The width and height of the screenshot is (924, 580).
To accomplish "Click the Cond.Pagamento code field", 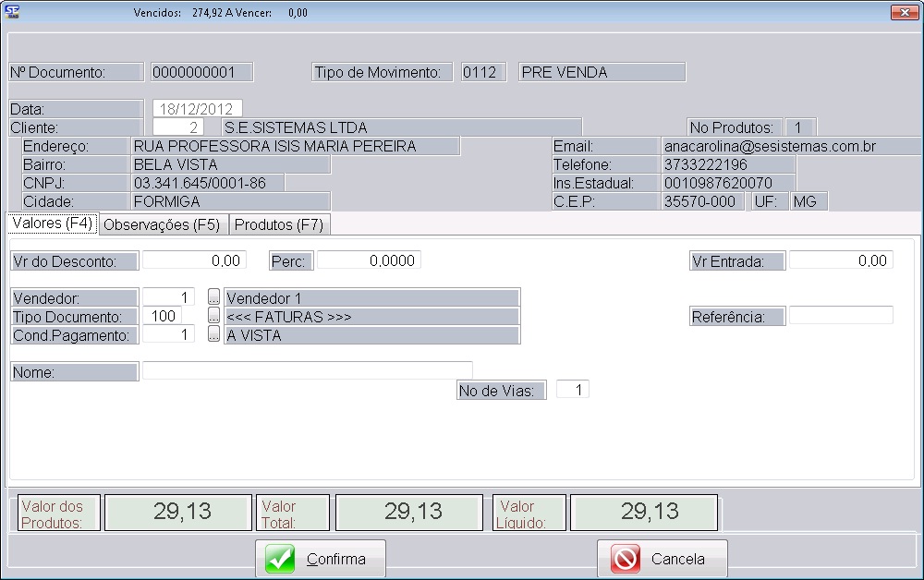I will pyautogui.click(x=168, y=335).
